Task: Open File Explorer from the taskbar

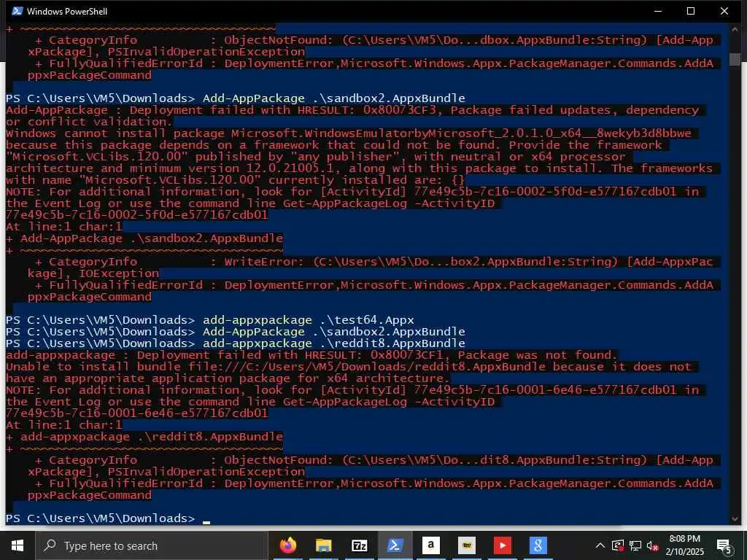Action: (323, 545)
